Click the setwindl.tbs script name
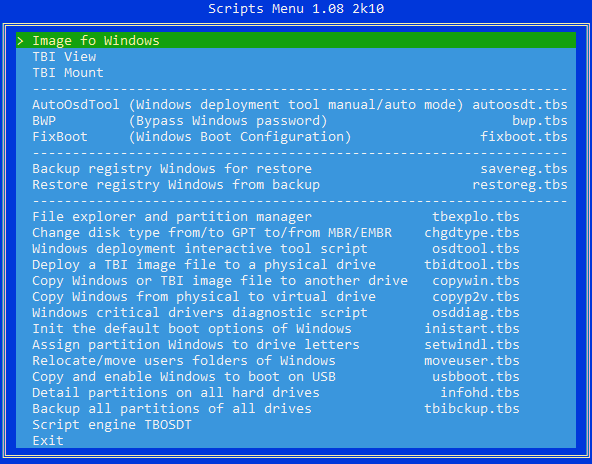Viewport: 592px width, 464px height. [x=472, y=345]
